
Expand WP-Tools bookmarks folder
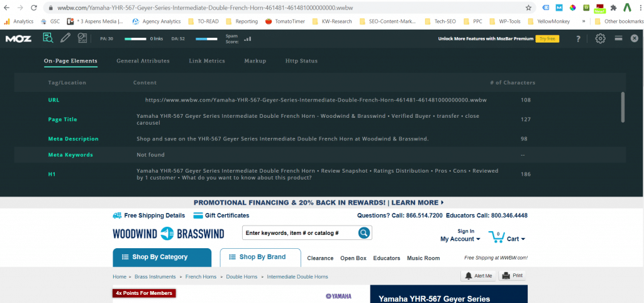pyautogui.click(x=506, y=21)
